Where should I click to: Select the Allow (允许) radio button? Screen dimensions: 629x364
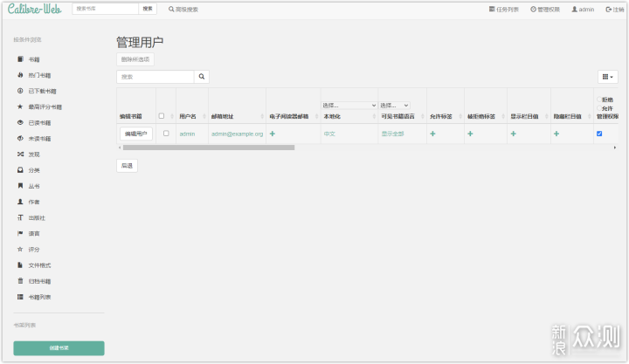599,108
